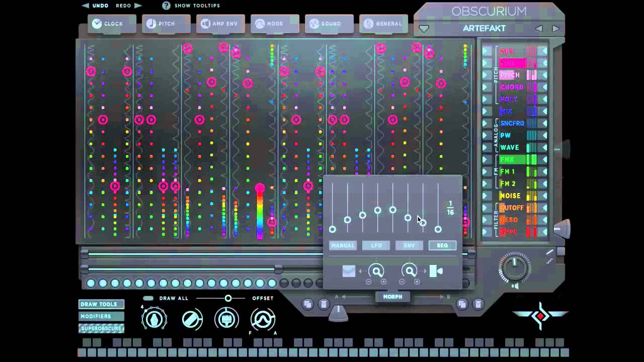
Task: Select the line draw tool knob
Action: tap(192, 319)
